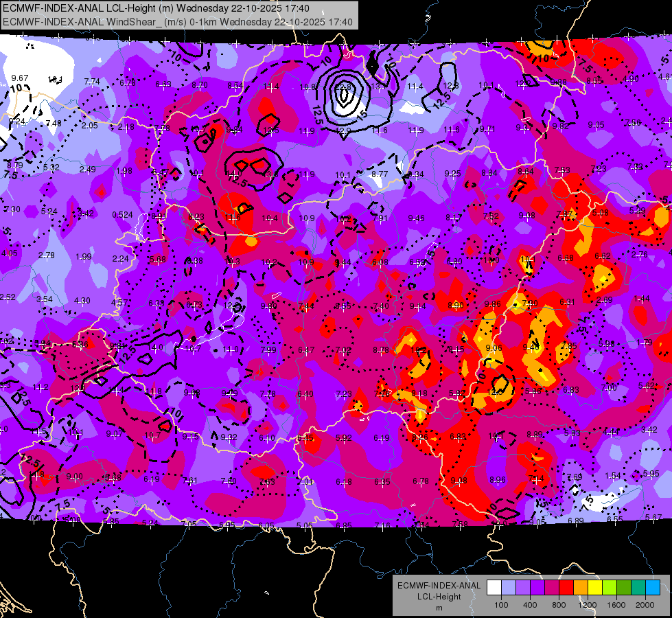
Task: Click the wind shear value '8.90'
Action: click(x=456, y=306)
